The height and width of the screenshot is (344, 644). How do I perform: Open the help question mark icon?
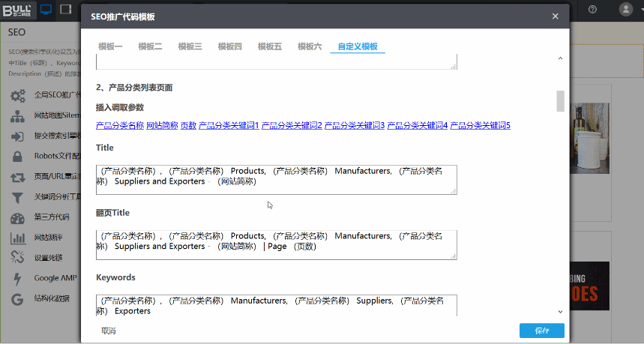coord(592,9)
